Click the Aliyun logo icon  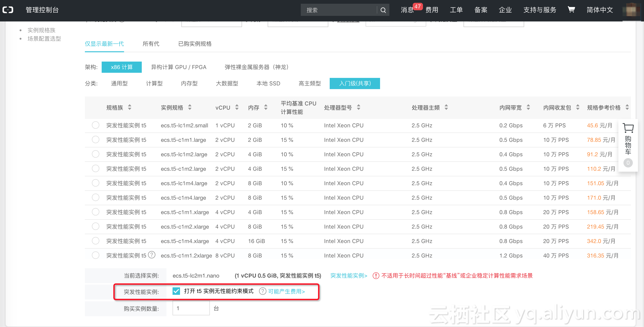(8, 10)
